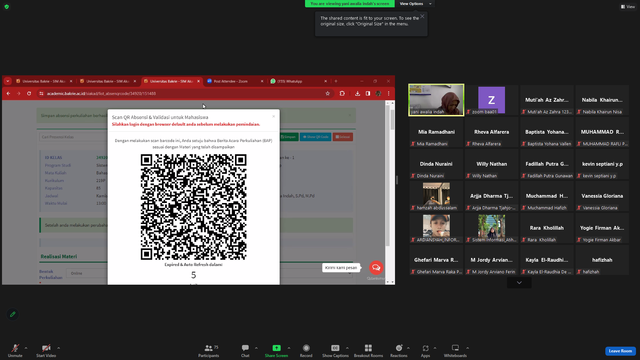The height and width of the screenshot is (360, 640).
Task: Click the green annotate pencil icon
Action: [13, 314]
